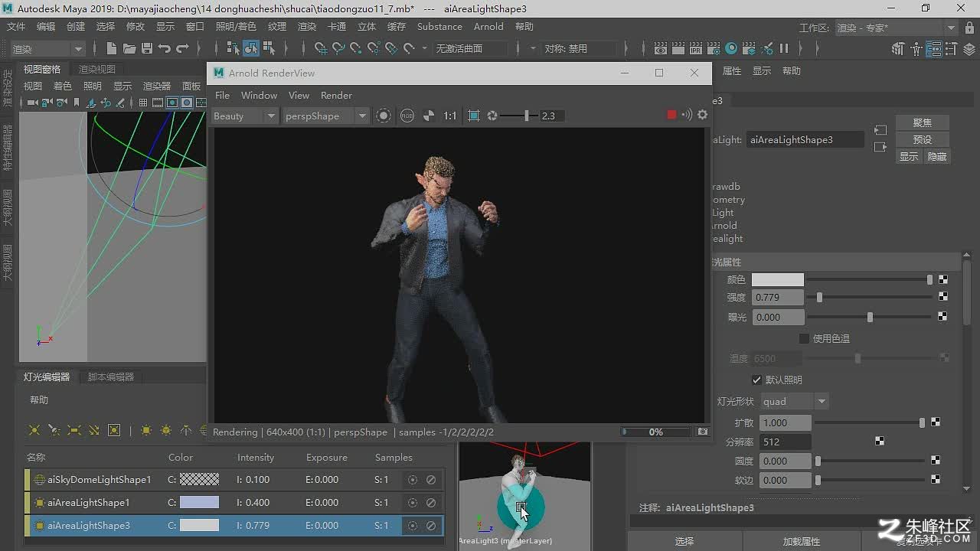Click the 预设 button
The width and height of the screenshot is (980, 551).
[923, 139]
